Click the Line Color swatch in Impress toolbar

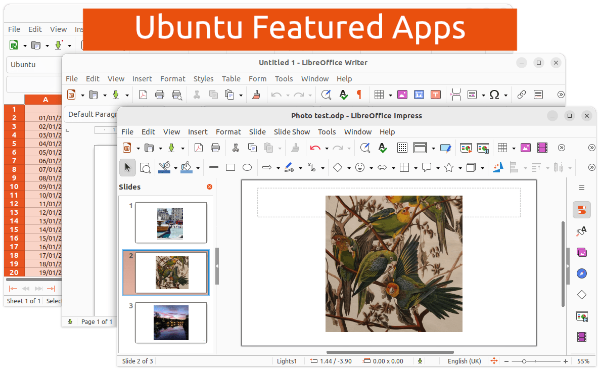pos(165,168)
